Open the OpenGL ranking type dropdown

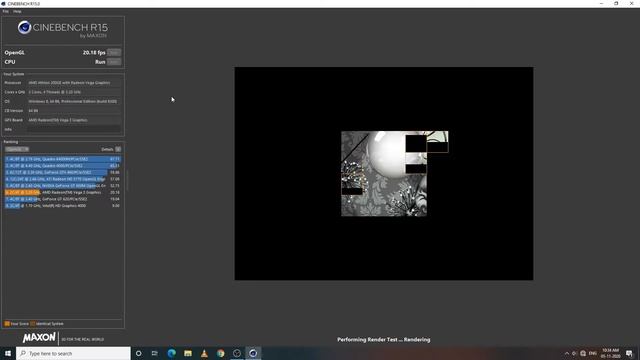[x=17, y=149]
